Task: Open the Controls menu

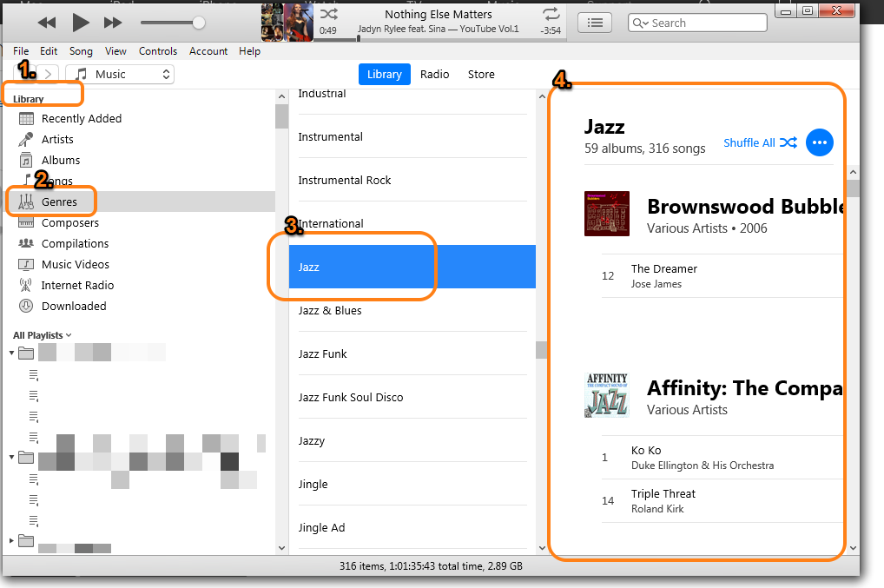Action: coord(158,50)
